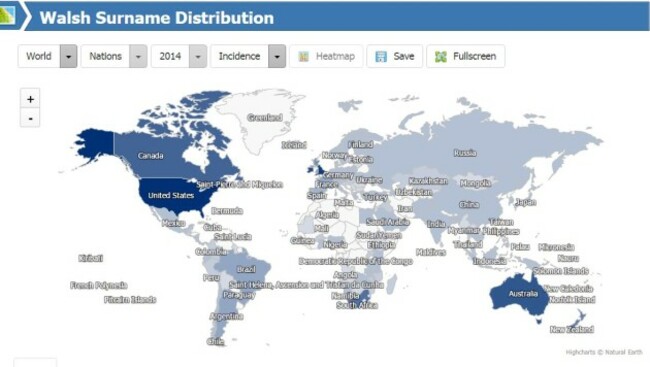Click Greenland on the map
The image size is (650, 367).
coord(265,118)
